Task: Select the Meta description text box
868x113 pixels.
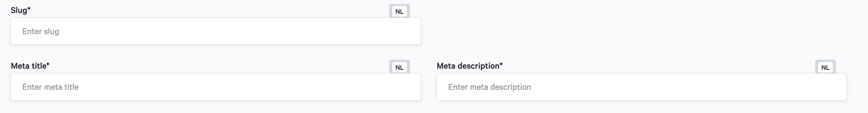Action: 642,87
